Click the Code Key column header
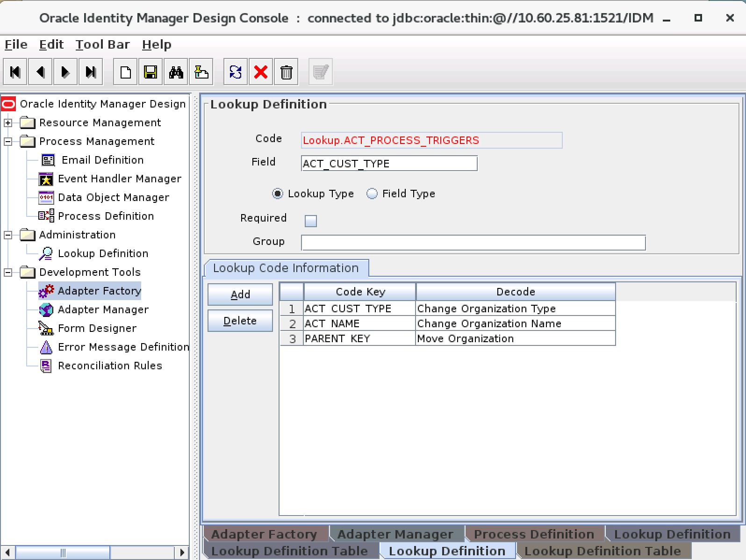 click(x=360, y=292)
